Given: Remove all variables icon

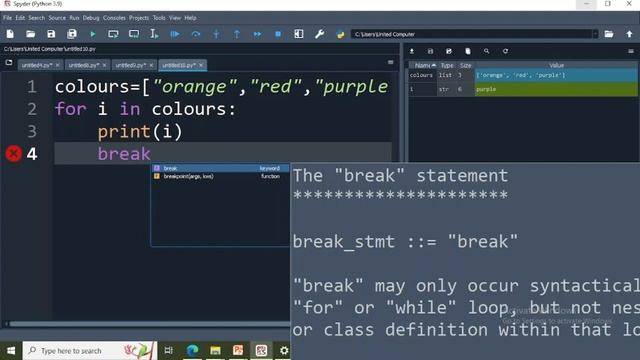Looking at the screenshot, I should click(468, 51).
